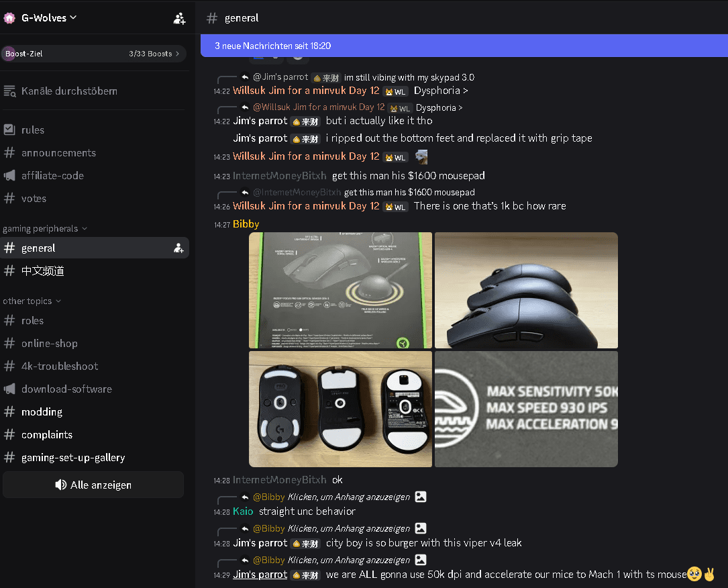728x588 pixels.
Task: Click the attachment icon in the reply above the 14:29 message
Action: pos(421,560)
